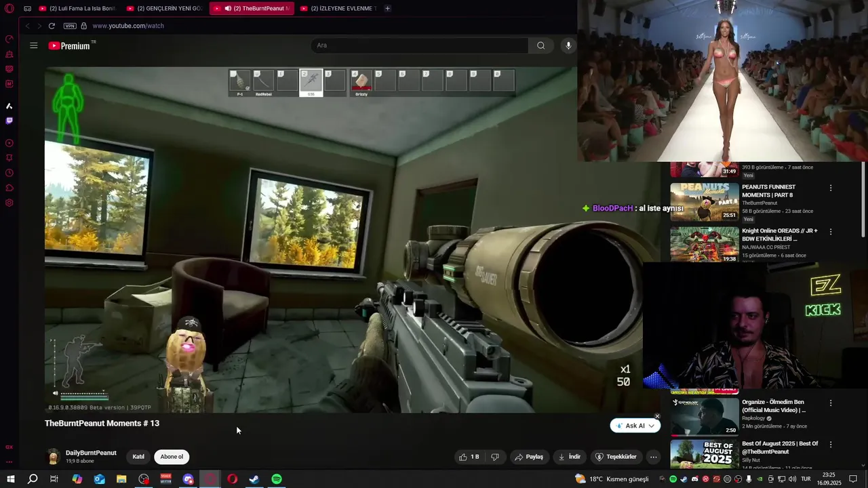Go back with the browser back arrow
Image resolution: width=868 pixels, height=488 pixels.
(x=27, y=26)
